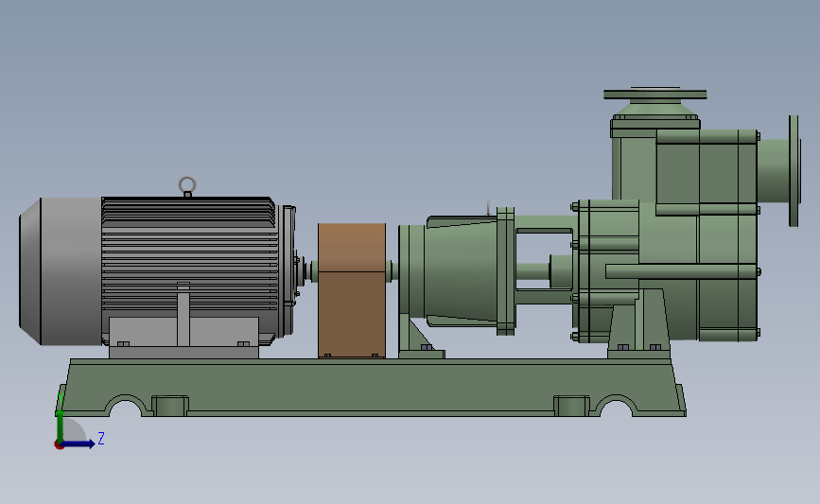Screen dimensions: 820x504
Task: Select the gray motor fan cover
Action: pyautogui.click(x=61, y=271)
